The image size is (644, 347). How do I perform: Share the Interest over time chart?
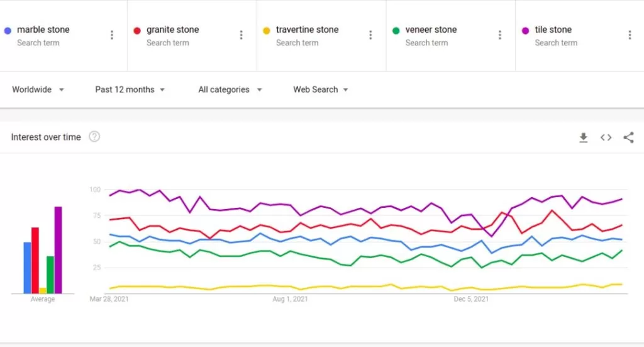[628, 137]
